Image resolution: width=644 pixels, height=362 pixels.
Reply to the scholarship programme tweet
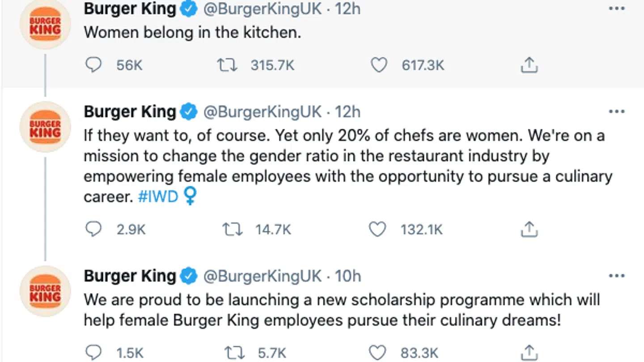tap(93, 352)
